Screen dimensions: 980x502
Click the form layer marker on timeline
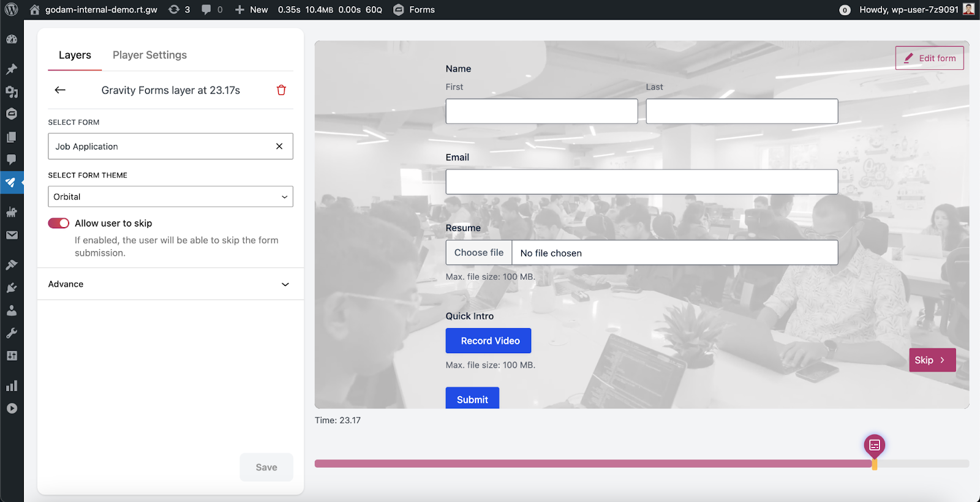(874, 445)
